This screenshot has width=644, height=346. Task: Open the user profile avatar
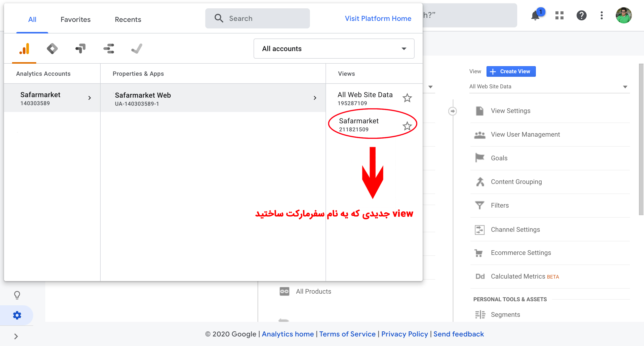[624, 15]
